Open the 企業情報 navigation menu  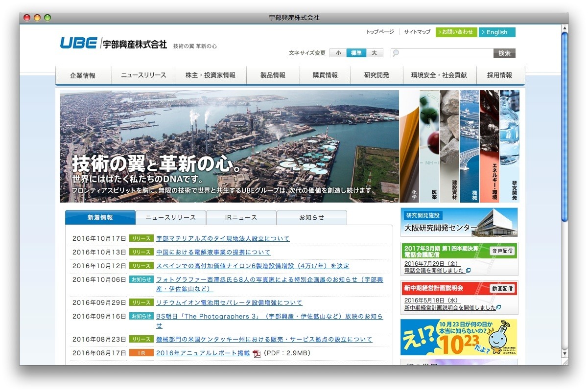83,75
